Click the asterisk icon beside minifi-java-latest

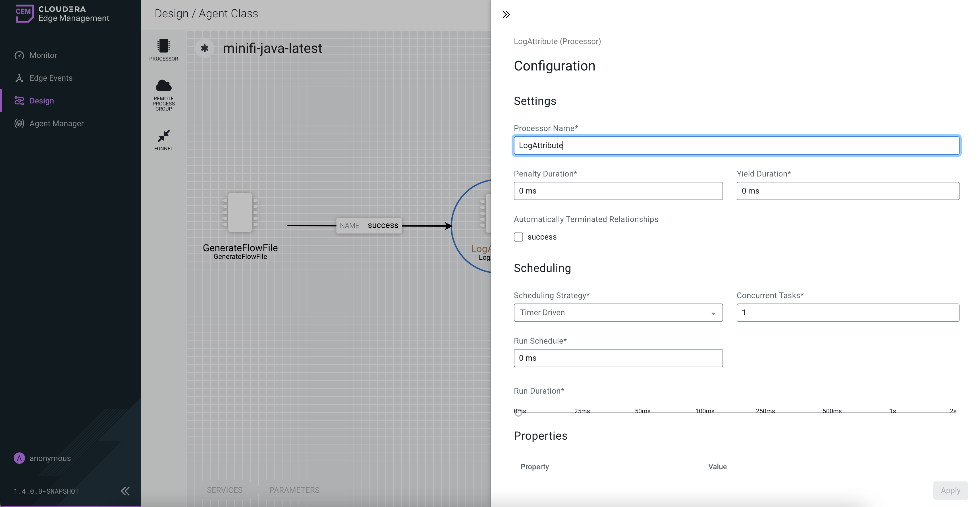click(x=205, y=48)
